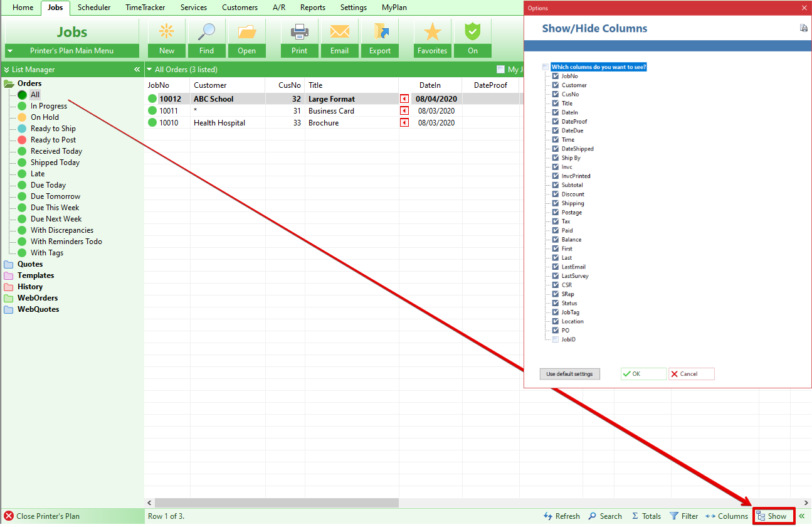Click red arrow marker in job 10012 row
This screenshot has height=527, width=812.
click(x=404, y=99)
